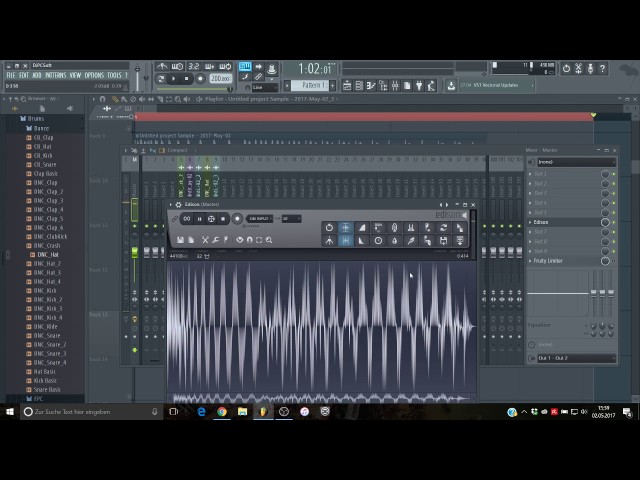Click Edison save floppy disk icon
The image size is (640, 480).
pos(180,240)
